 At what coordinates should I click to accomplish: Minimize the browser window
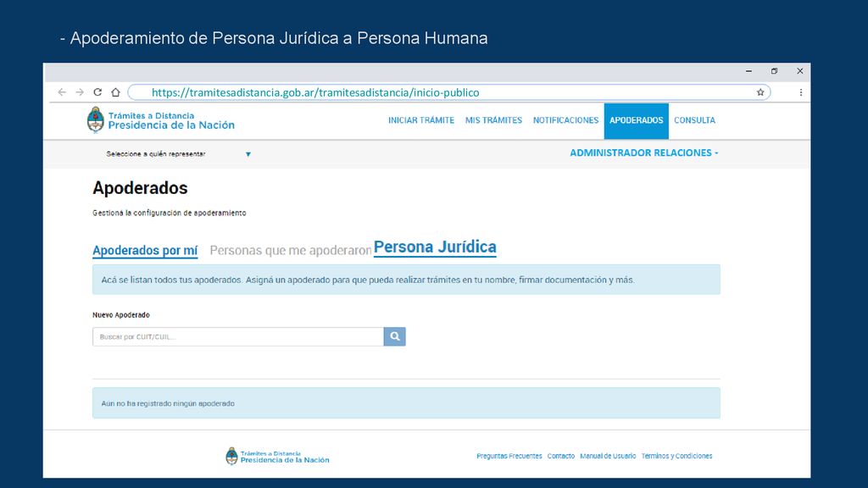[748, 71]
